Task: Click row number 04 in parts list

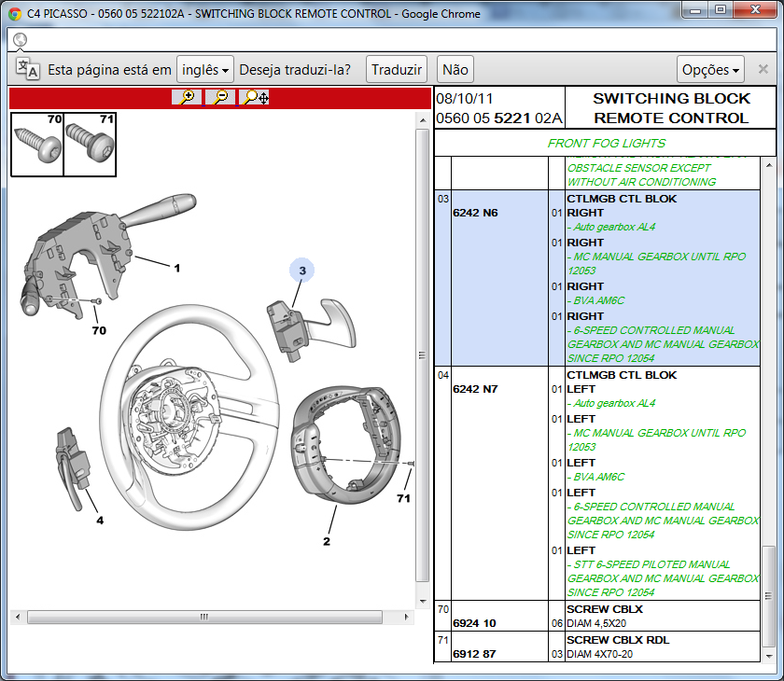Action: tap(443, 375)
